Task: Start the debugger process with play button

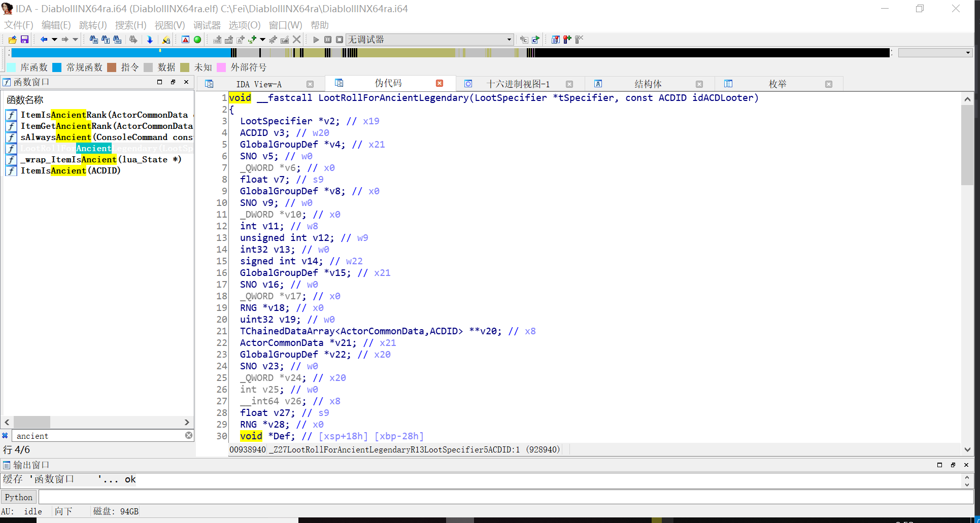Action: coord(316,40)
